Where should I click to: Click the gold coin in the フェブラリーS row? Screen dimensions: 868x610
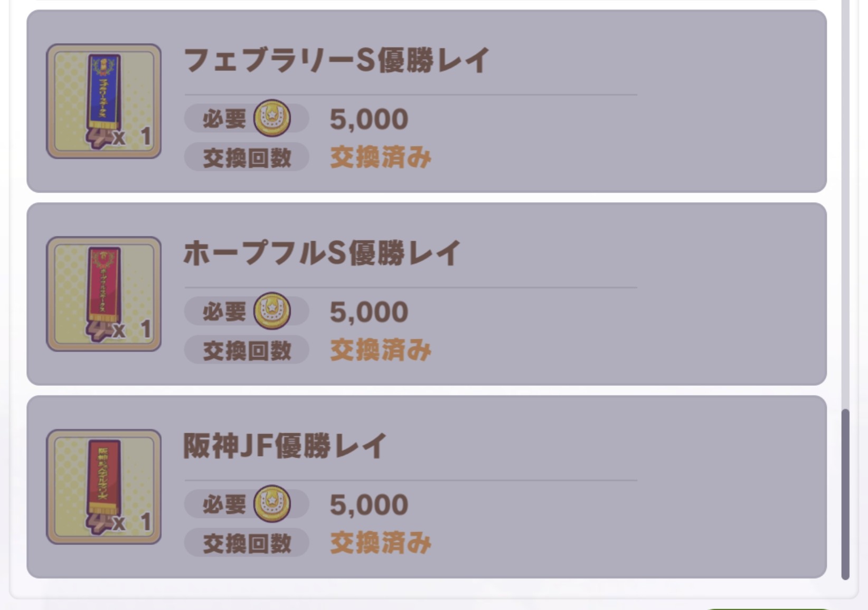272,118
